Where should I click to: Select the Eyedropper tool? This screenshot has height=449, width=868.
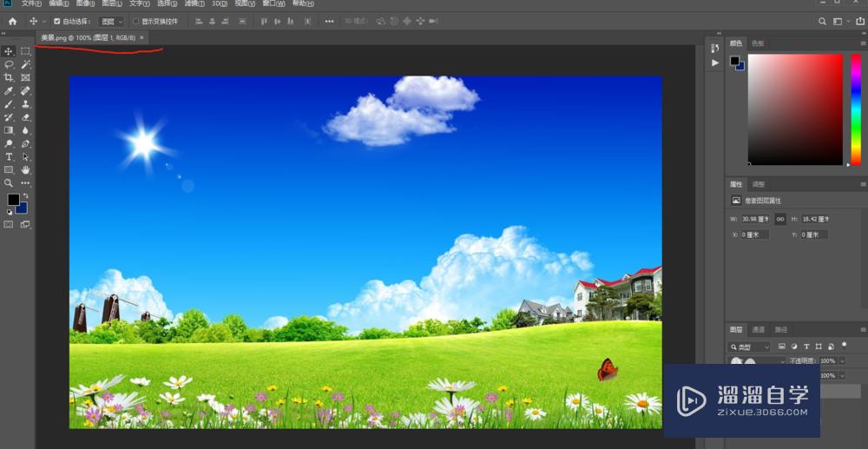9,91
